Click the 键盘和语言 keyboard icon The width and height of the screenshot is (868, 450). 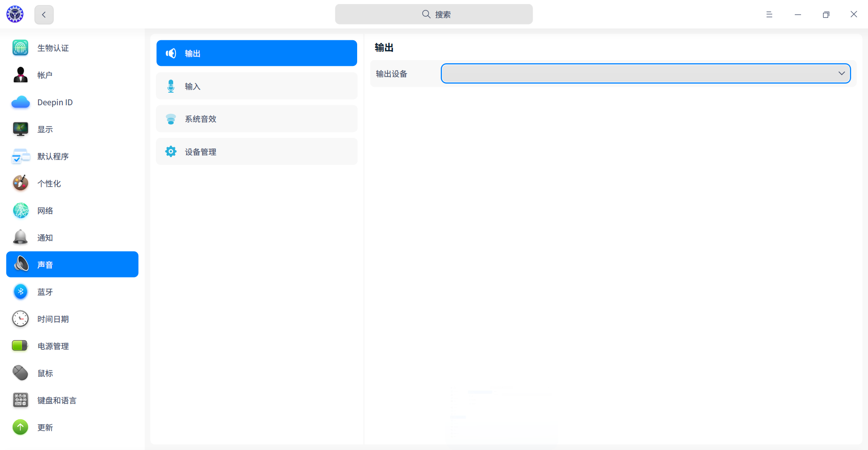click(20, 400)
